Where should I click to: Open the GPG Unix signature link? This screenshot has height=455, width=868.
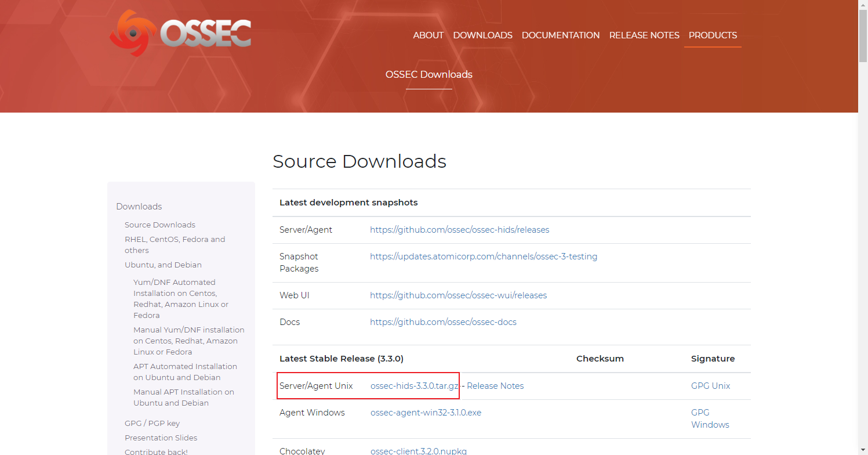(711, 386)
